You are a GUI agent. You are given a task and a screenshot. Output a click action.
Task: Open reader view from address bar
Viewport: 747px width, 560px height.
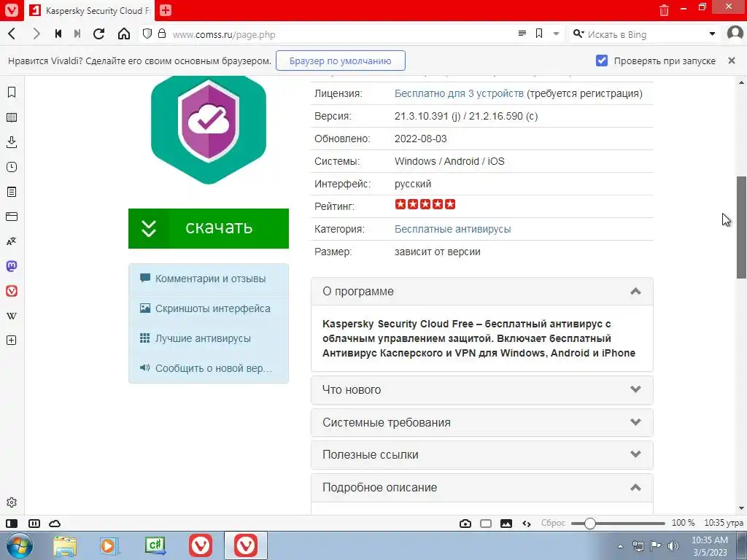click(x=522, y=34)
